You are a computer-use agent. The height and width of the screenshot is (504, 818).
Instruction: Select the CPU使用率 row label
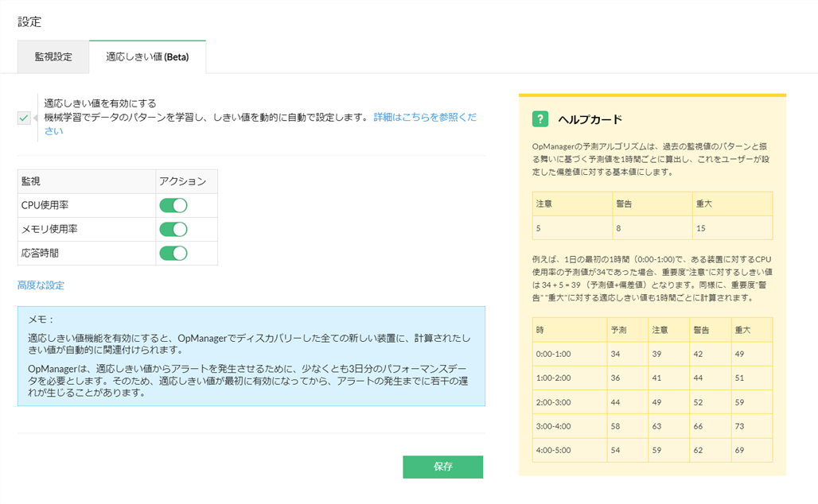click(x=45, y=206)
